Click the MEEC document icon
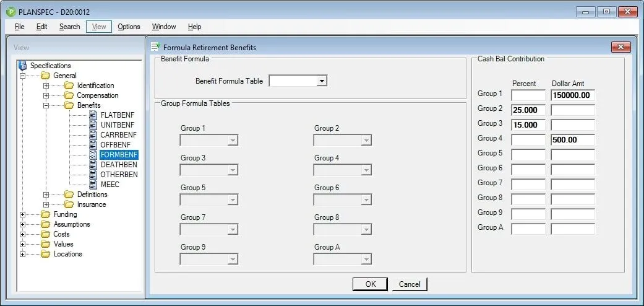 tap(93, 184)
